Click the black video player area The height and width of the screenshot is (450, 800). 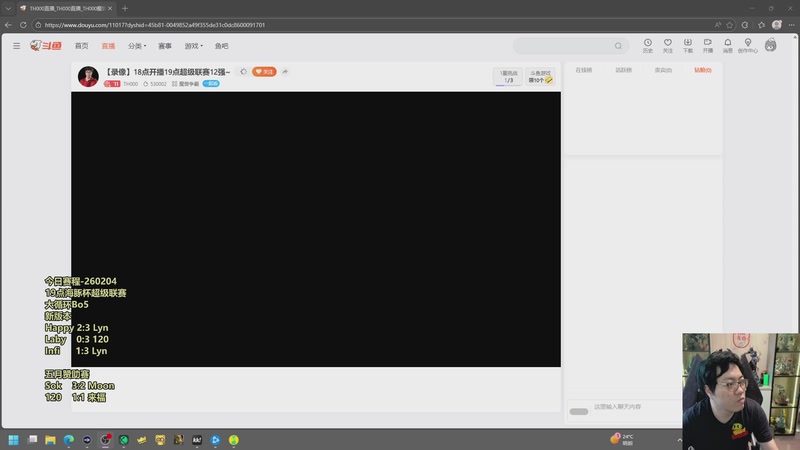(316, 229)
